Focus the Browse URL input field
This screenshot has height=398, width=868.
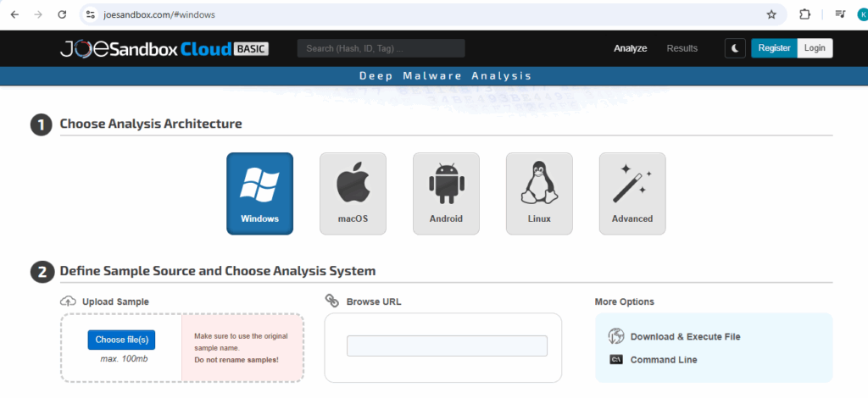[447, 345]
